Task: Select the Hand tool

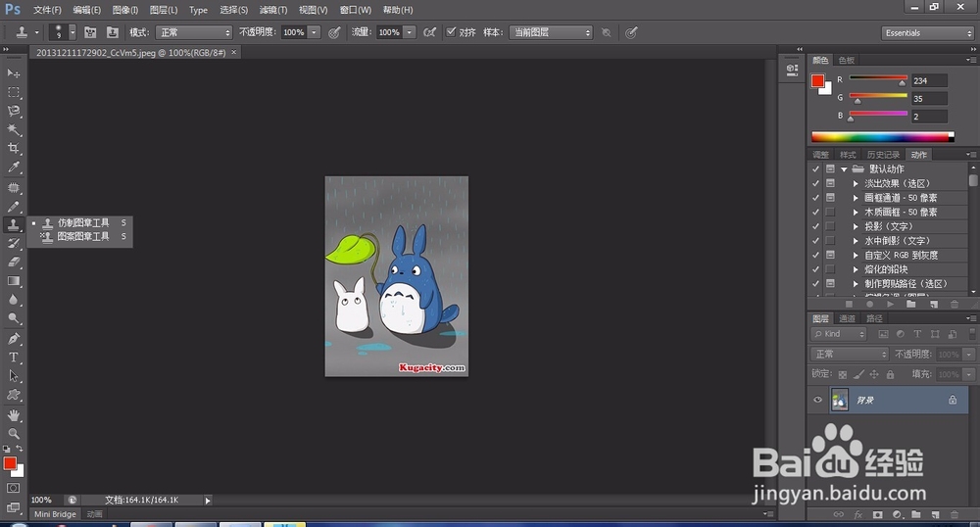Action: [x=13, y=416]
